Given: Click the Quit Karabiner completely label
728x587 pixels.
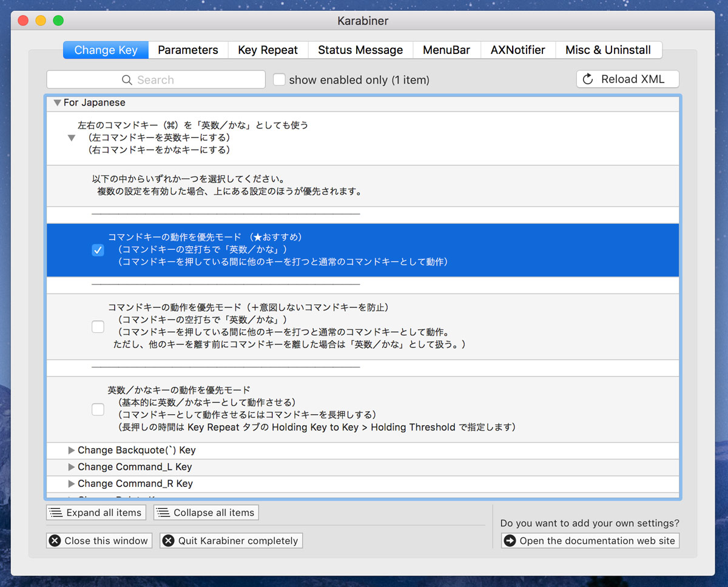Looking at the screenshot, I should coord(238,541).
